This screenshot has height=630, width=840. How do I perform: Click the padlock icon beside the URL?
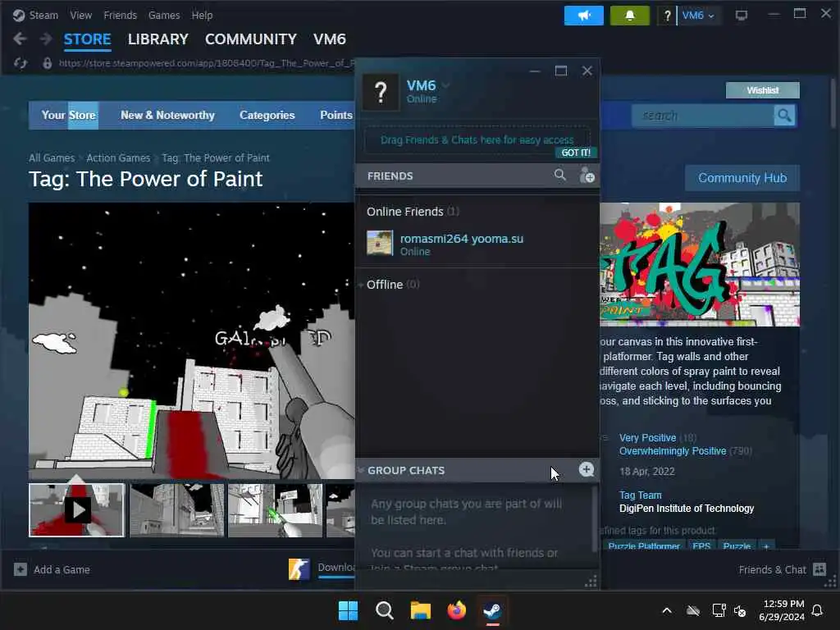pyautogui.click(x=47, y=63)
